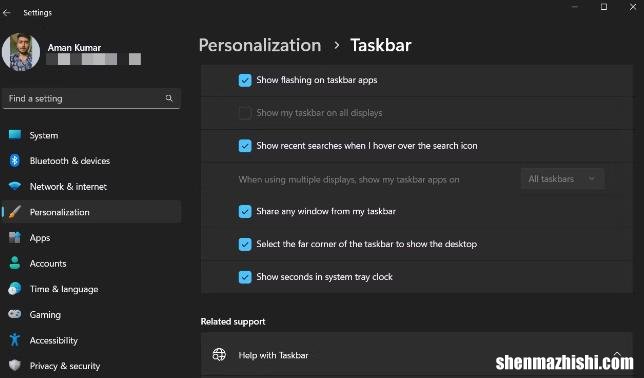This screenshot has width=644, height=378.
Task: Navigate back to Personalization breadcrumb
Action: [x=260, y=45]
